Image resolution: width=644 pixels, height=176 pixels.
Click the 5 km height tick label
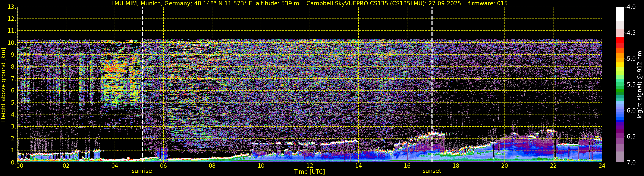[x=13, y=103]
